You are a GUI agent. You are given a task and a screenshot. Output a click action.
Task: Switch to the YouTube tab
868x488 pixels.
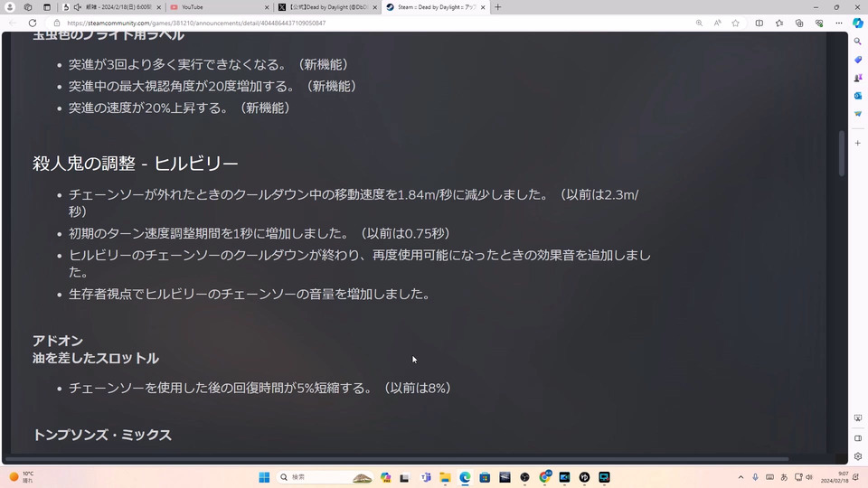218,7
